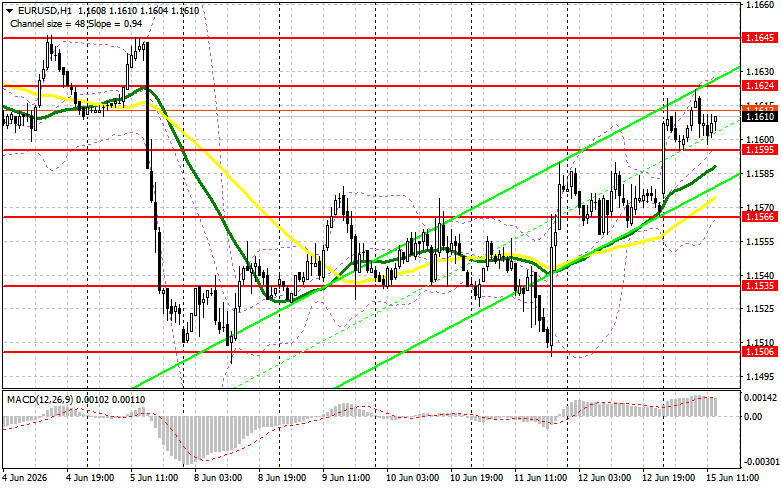Click the '11 Jun 11:00' time axis label
Viewport: 781px width, 489px height.
coord(541,478)
